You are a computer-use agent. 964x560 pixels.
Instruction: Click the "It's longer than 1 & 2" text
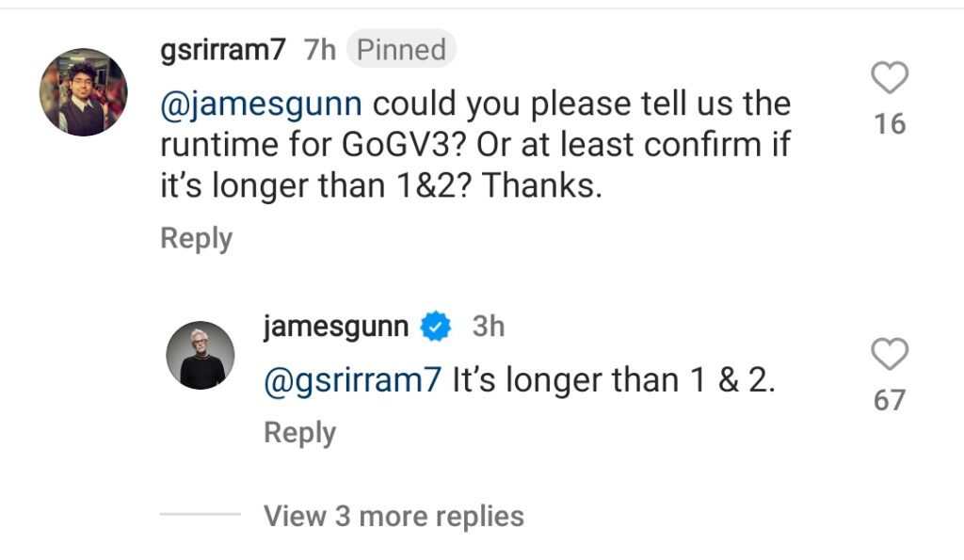click(614, 380)
